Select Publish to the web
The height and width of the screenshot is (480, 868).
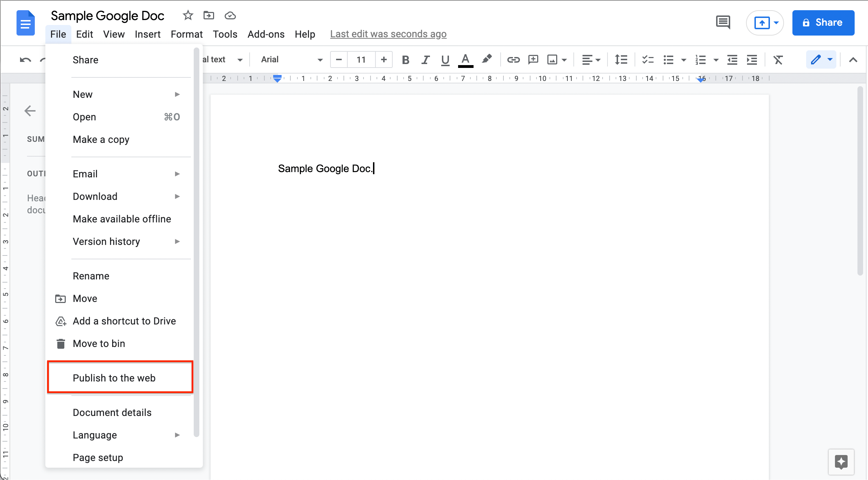point(114,378)
